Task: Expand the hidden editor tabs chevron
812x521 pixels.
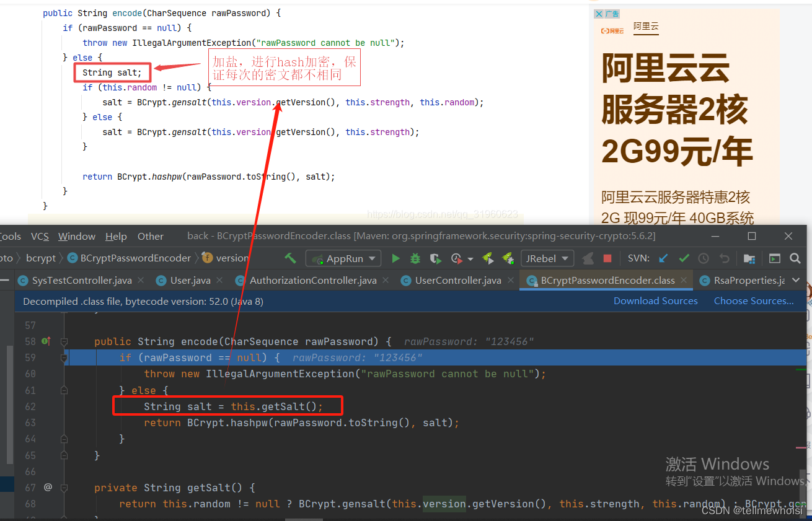Action: tap(796, 281)
